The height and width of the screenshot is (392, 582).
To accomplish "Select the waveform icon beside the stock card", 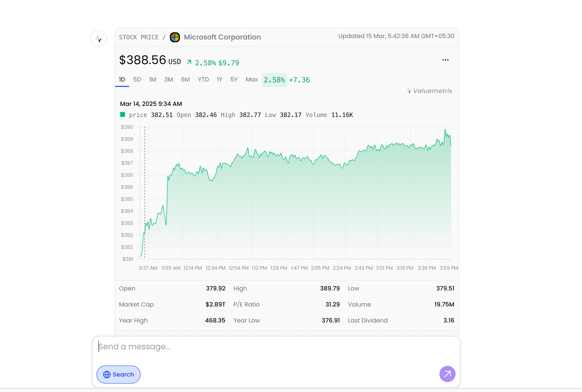I will 98,38.
